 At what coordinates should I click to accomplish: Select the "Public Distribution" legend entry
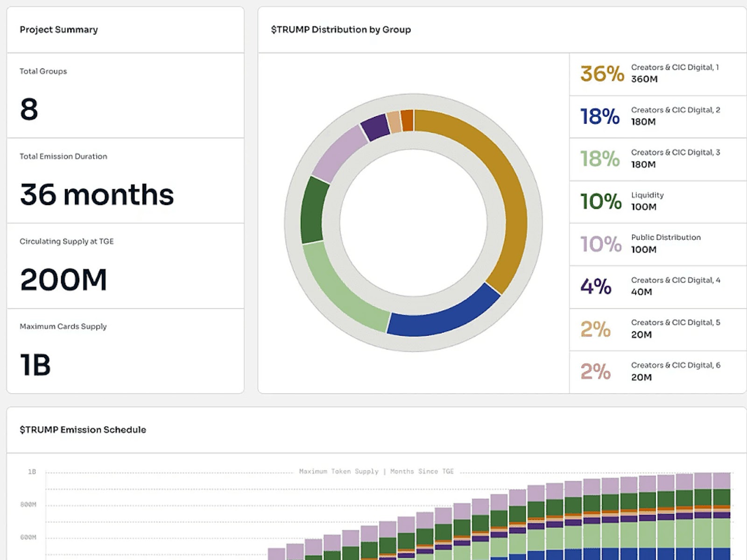coord(658,244)
